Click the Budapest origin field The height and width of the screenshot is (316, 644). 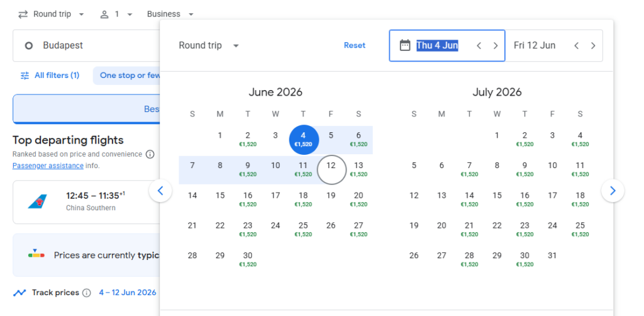[x=86, y=45]
